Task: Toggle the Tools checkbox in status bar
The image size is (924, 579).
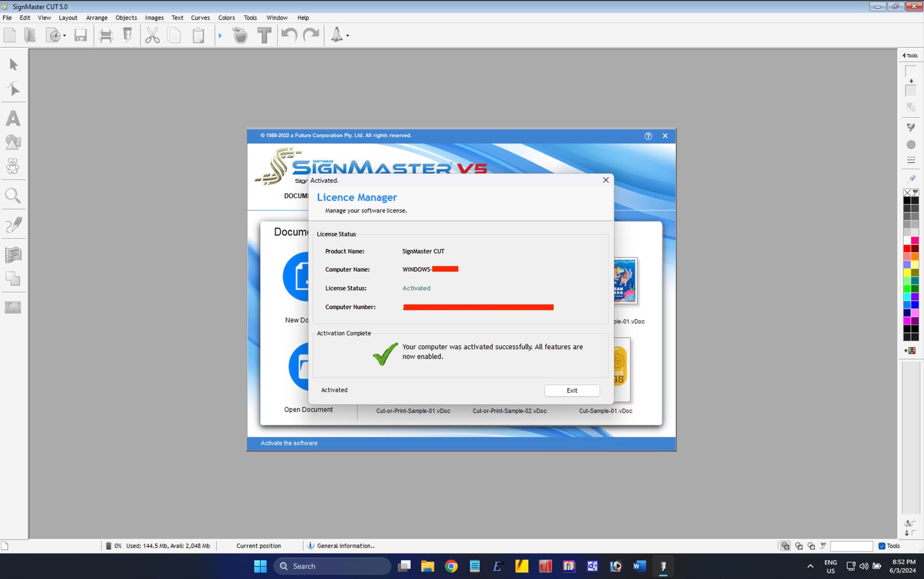Action: point(882,546)
